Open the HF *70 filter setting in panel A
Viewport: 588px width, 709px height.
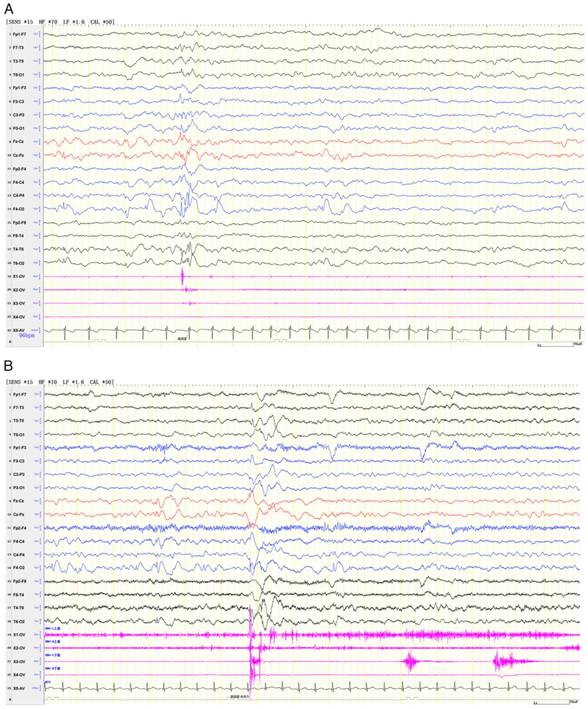(x=48, y=22)
